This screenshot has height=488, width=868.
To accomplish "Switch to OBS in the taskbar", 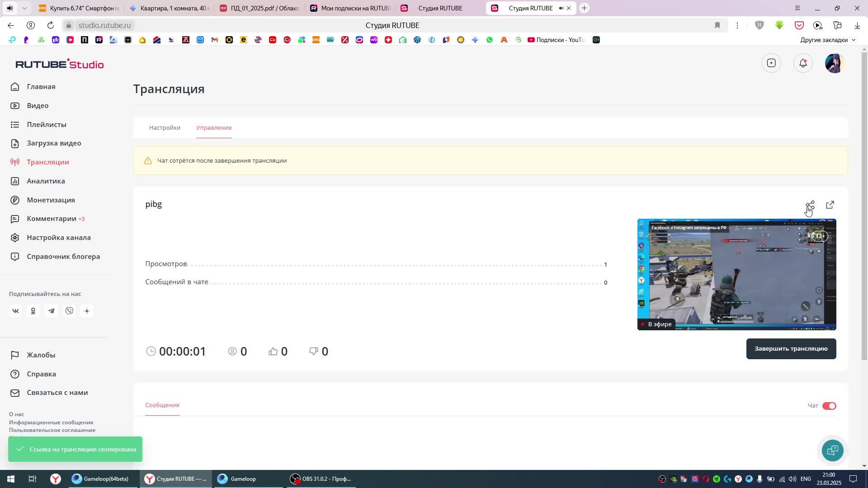I will tap(321, 479).
